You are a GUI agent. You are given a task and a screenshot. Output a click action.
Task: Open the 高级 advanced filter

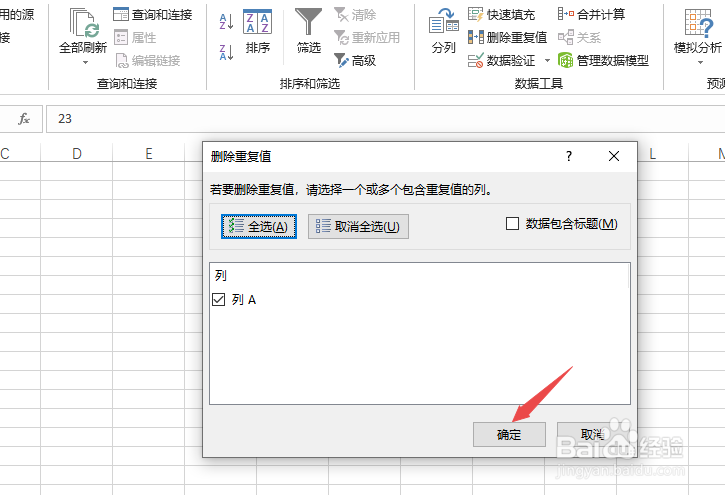point(355,61)
